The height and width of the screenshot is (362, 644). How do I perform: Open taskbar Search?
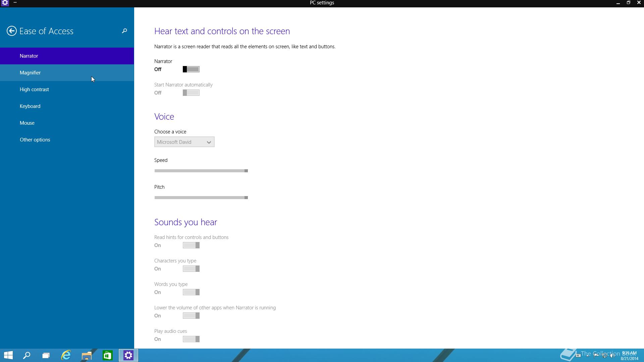click(x=26, y=355)
